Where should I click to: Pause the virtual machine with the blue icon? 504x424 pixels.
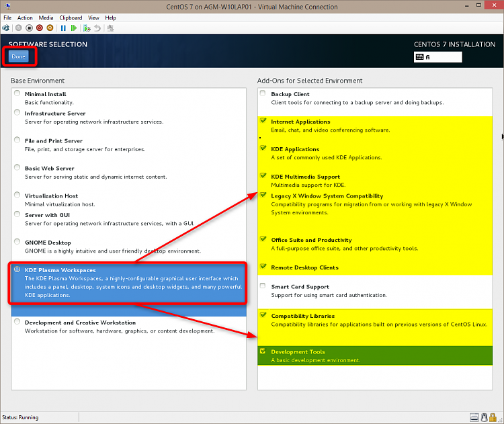click(63, 28)
